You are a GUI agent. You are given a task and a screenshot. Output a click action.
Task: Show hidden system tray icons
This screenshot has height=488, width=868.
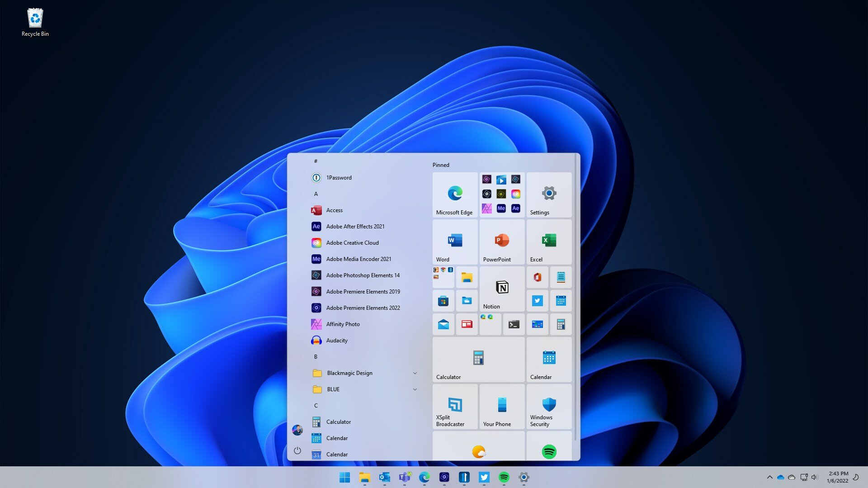click(x=769, y=477)
